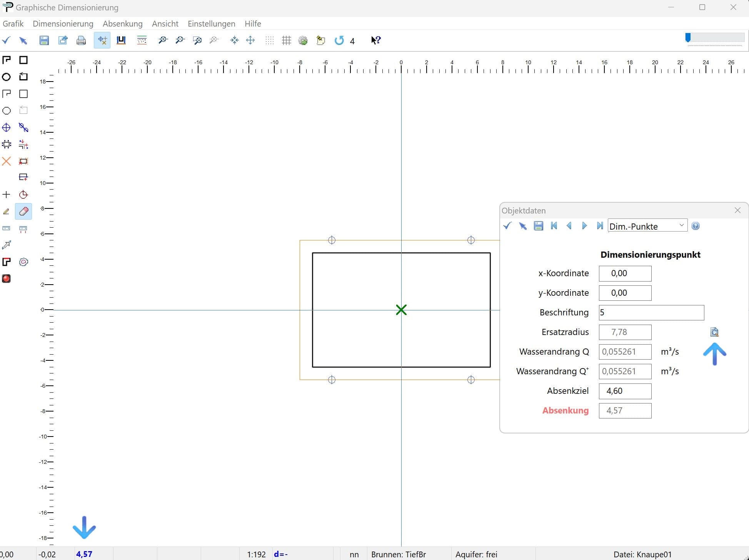Screen dimensions: 749x560
Task: Toggle the grid lines display
Action: click(x=286, y=40)
